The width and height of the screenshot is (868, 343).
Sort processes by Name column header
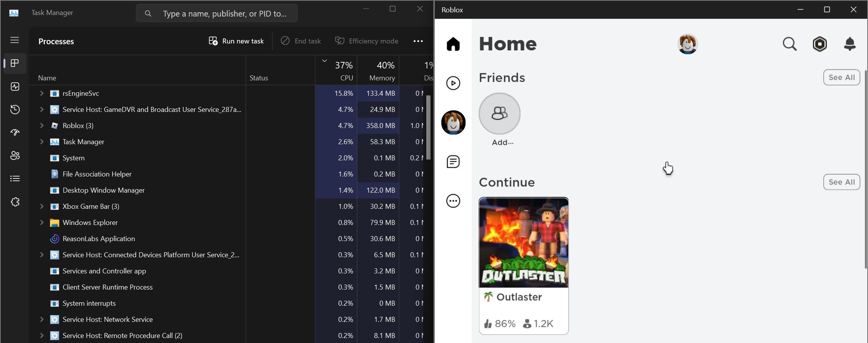click(x=137, y=70)
